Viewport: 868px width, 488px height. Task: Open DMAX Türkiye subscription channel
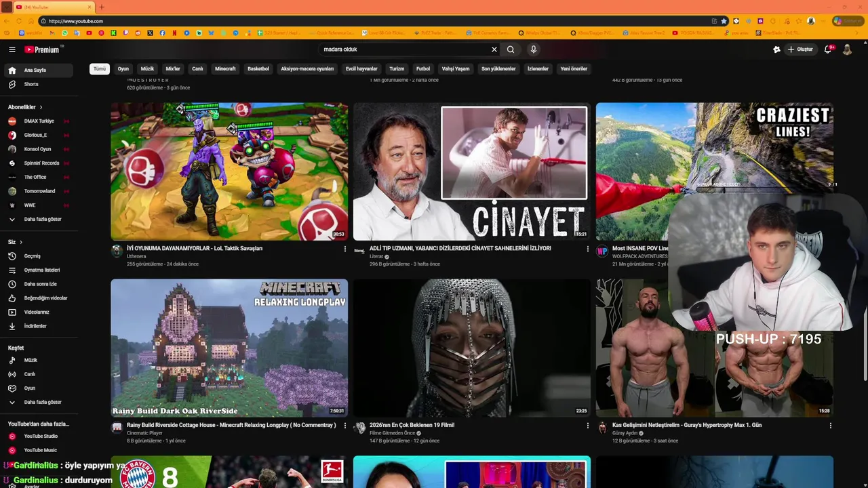click(x=39, y=121)
